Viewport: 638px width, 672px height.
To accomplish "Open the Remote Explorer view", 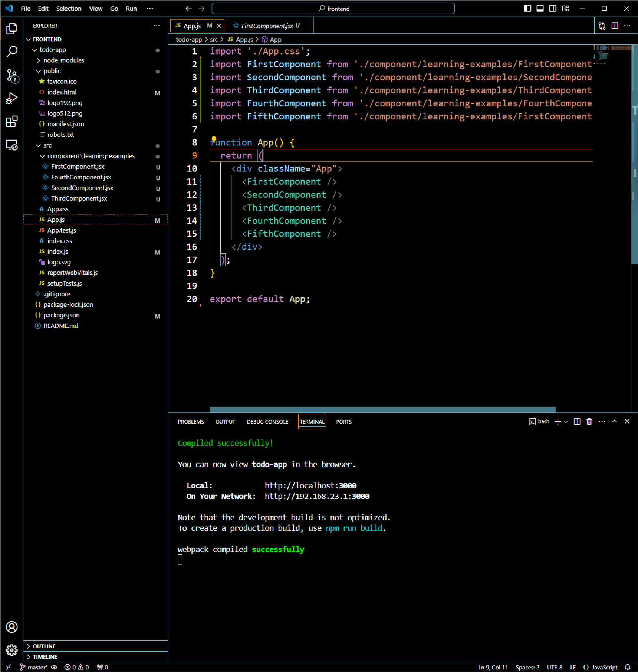I will tap(12, 145).
